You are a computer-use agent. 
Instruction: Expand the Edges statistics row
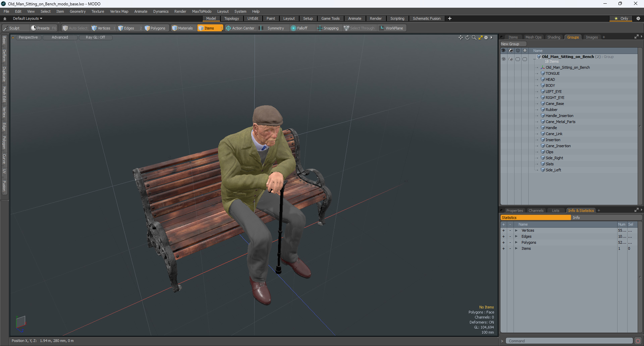pyautogui.click(x=516, y=236)
